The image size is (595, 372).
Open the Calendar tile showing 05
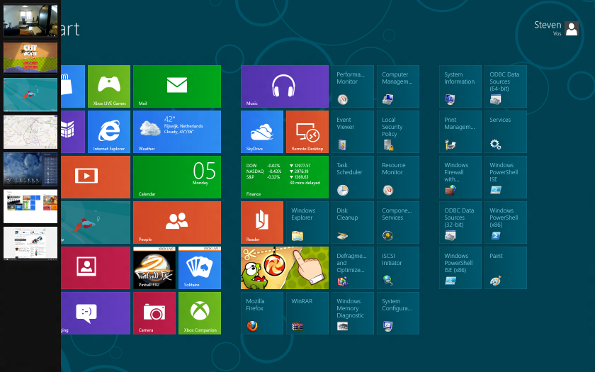[x=177, y=177]
